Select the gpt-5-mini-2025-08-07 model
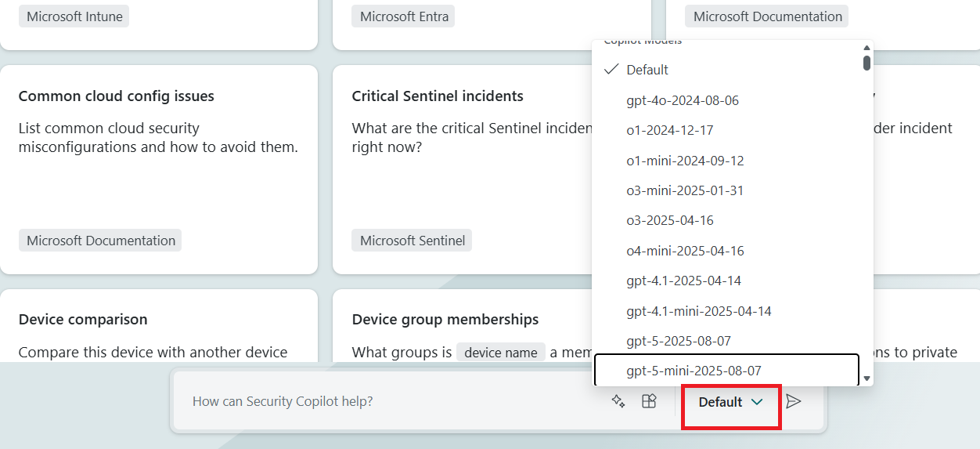Viewport: 980px width, 449px height. click(727, 371)
